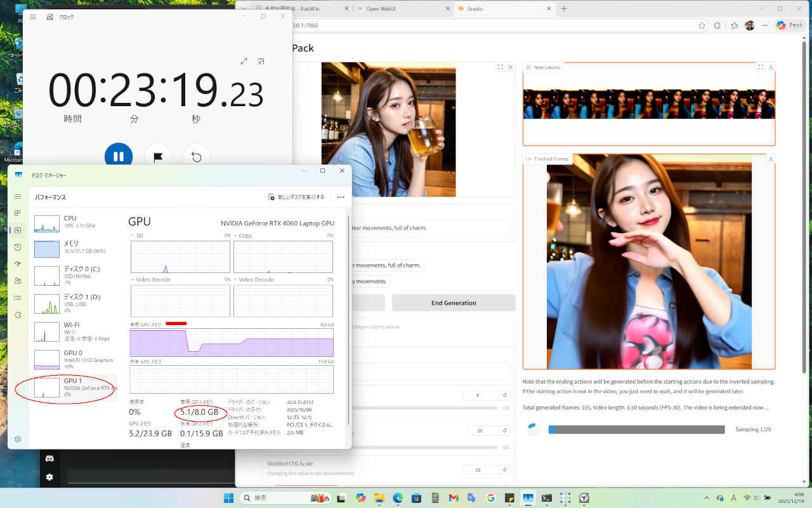Image resolution: width=812 pixels, height=508 pixels.
Task: Show hidden system tray icons
Action: pos(707,498)
